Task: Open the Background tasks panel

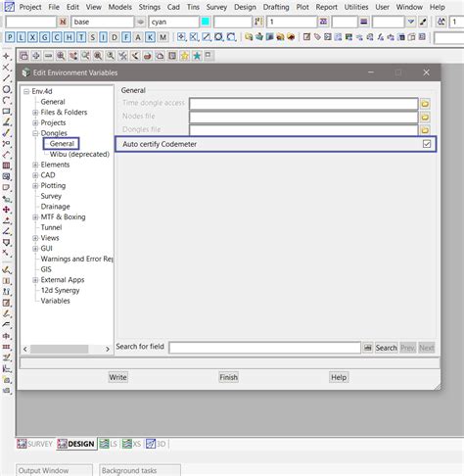Action: point(140,470)
